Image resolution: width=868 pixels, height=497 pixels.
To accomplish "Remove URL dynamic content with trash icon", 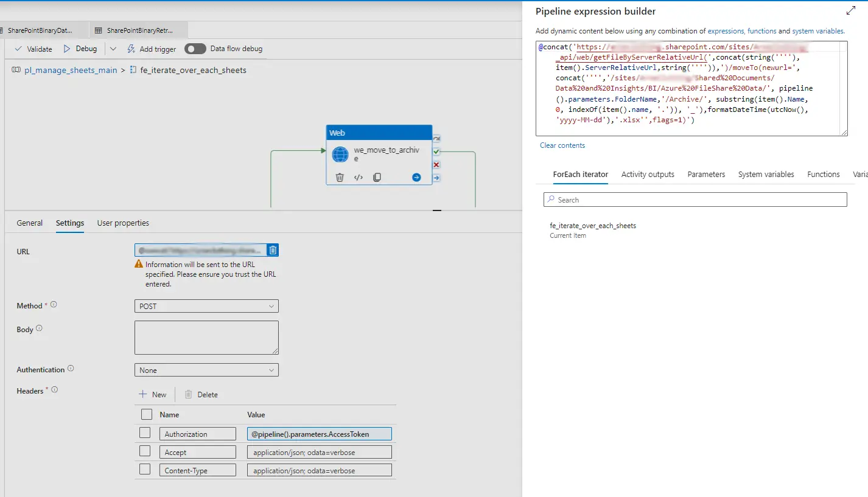I will point(273,250).
